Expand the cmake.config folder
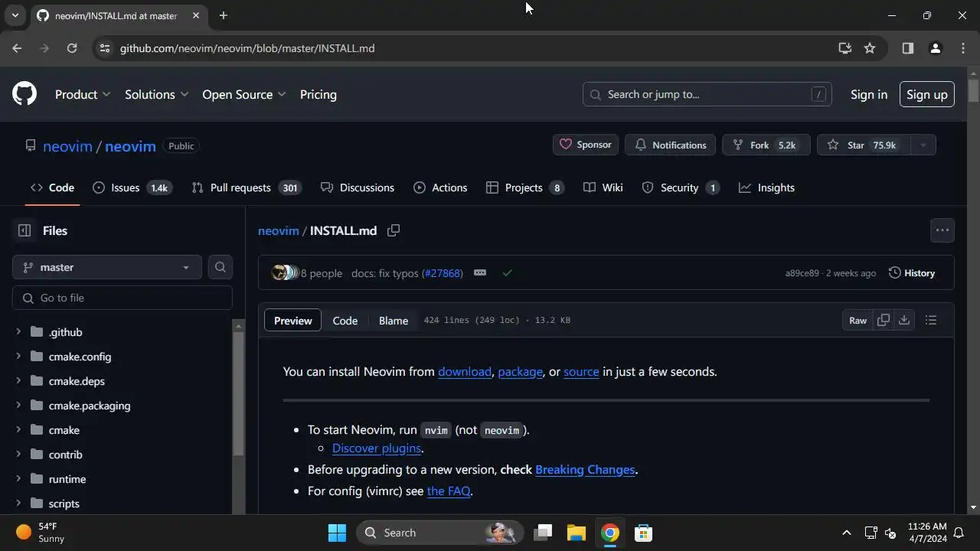Viewport: 980px width, 551px height. point(18,356)
